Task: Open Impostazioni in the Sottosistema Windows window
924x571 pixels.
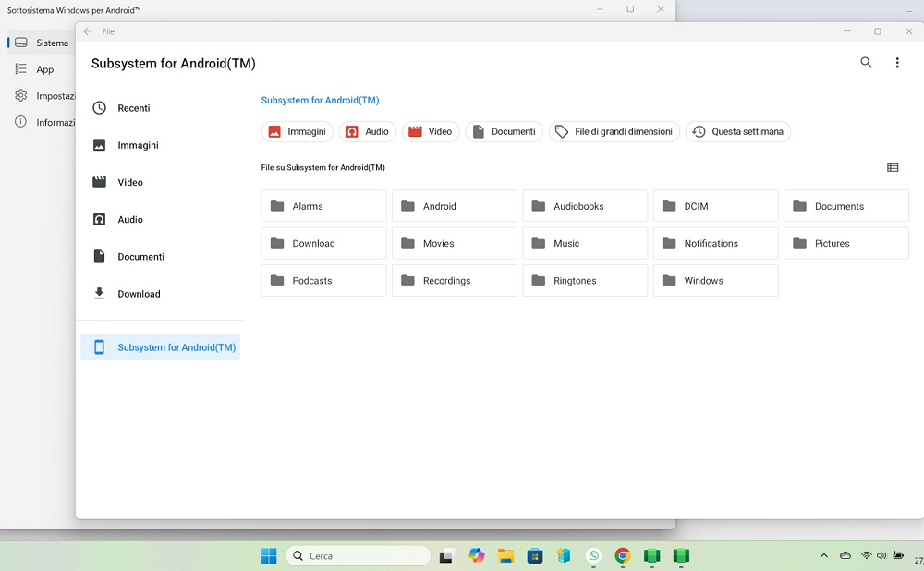Action: (x=42, y=95)
